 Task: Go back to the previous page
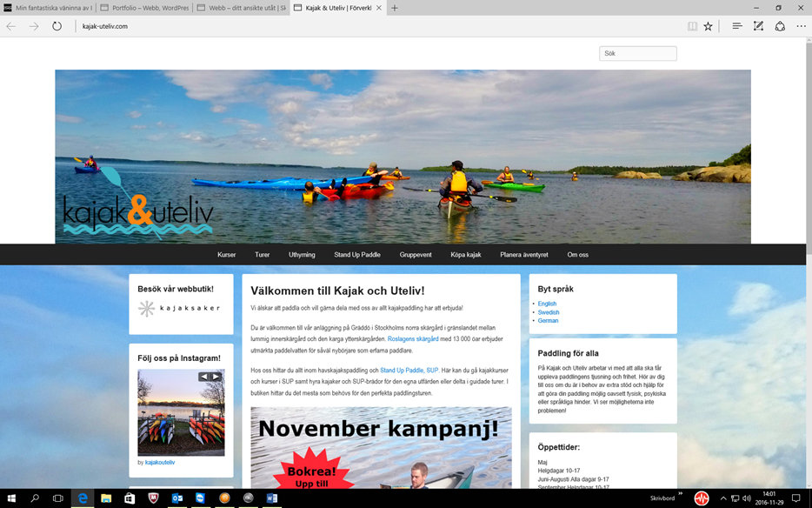(x=11, y=26)
